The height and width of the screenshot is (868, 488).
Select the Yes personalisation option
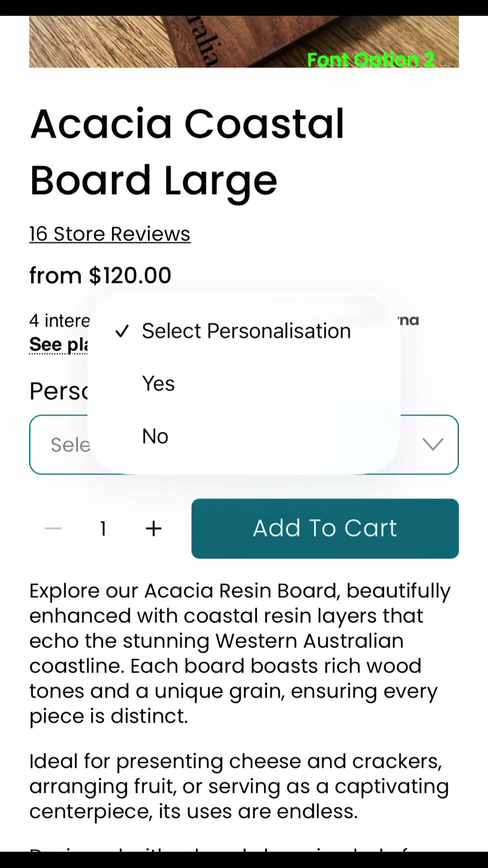tap(244, 384)
